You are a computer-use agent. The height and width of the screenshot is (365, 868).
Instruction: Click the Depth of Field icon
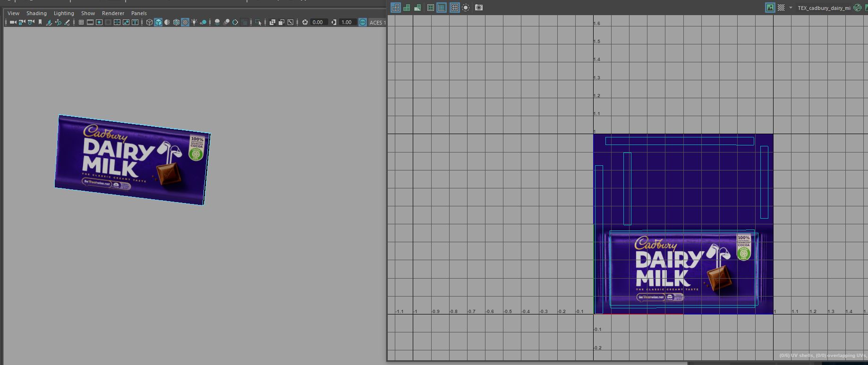245,22
